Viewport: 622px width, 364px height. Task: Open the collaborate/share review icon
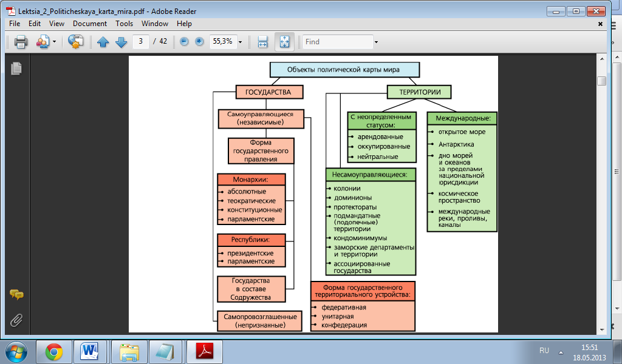43,42
